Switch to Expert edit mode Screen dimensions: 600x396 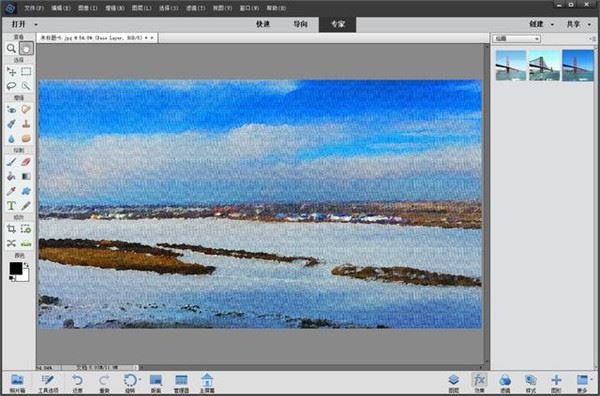pos(338,24)
